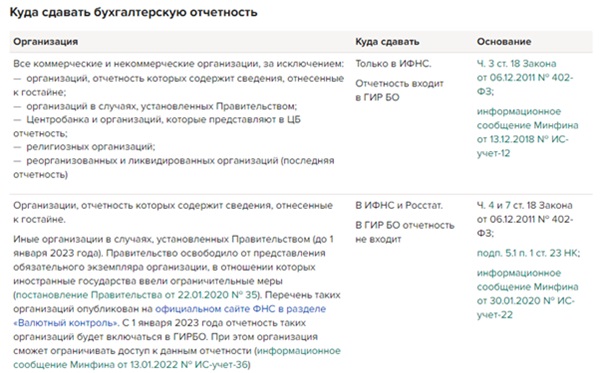This screenshot has width=600, height=373.
Task: Click text 'Отчетность входит в ГИР БО'
Action: coord(399,90)
